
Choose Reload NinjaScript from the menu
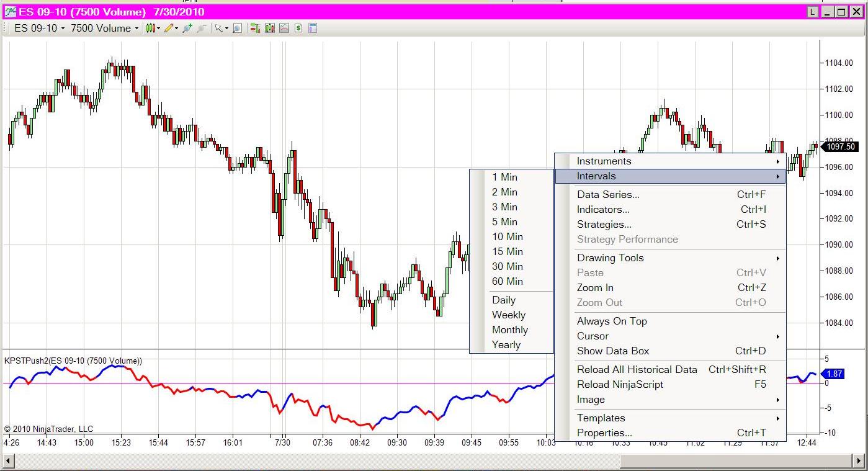(x=670, y=384)
